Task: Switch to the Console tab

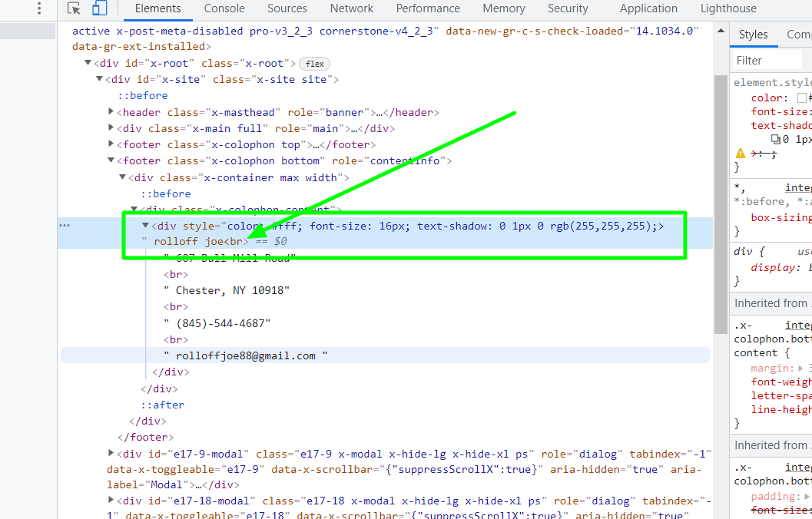Action: (x=224, y=9)
